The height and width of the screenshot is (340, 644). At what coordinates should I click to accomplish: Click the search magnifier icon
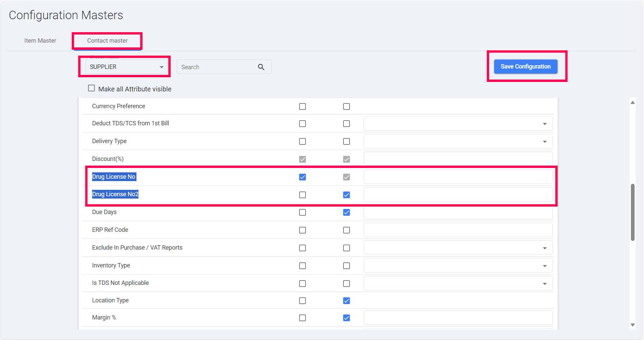261,67
